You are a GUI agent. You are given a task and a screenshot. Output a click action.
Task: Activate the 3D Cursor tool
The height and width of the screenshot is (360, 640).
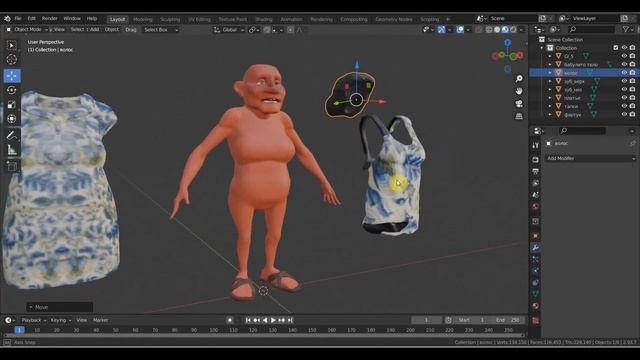[11, 60]
